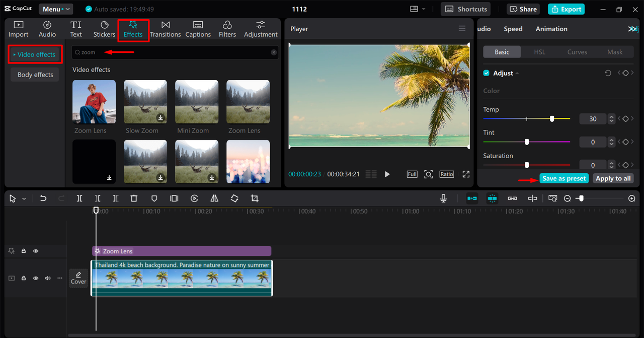This screenshot has height=338, width=644.
Task: Undo the last action
Action: pos(43,198)
